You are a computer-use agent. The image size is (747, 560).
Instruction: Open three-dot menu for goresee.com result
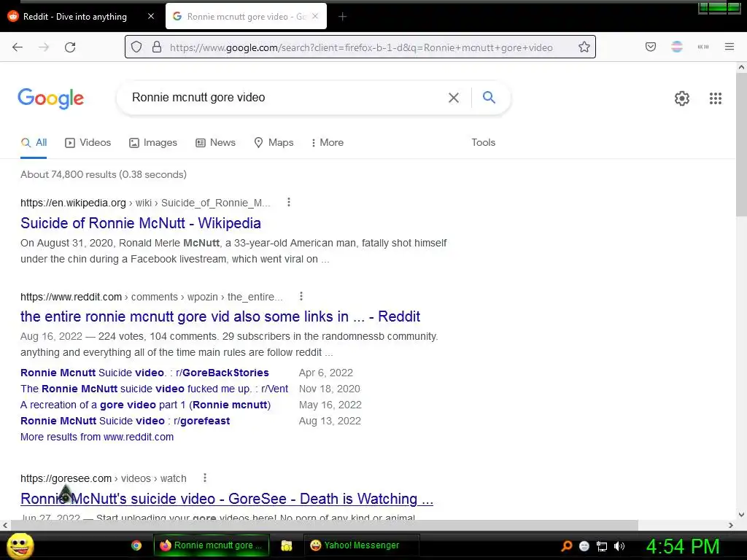[x=205, y=478]
